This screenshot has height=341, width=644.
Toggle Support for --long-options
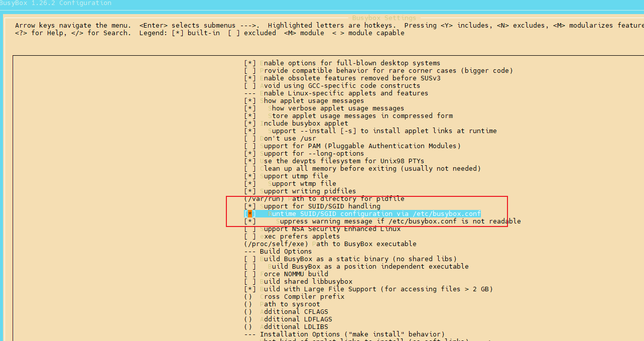(304, 153)
